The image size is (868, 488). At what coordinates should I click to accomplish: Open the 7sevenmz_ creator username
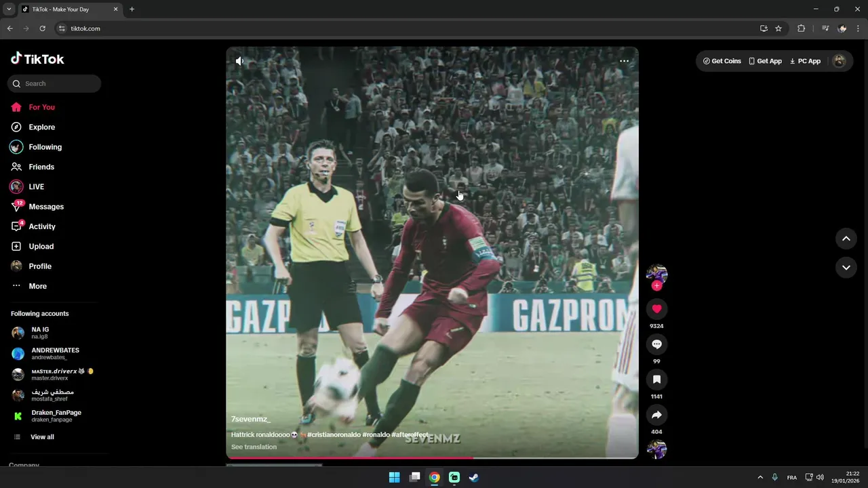coord(250,420)
